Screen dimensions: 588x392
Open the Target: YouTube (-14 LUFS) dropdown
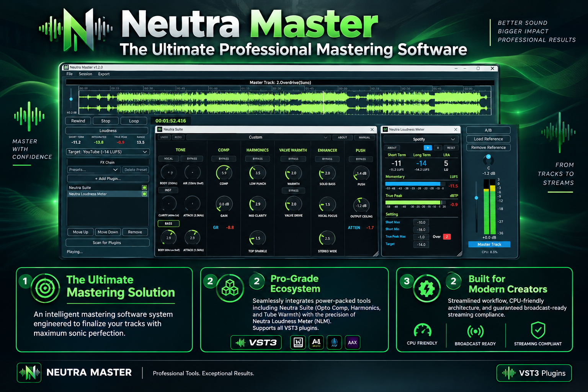coord(108,152)
